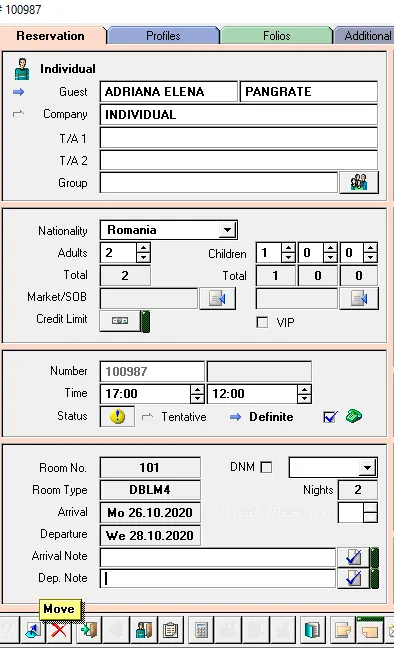
Task: Open second source lookup button beside VIP area
Action: tap(358, 298)
